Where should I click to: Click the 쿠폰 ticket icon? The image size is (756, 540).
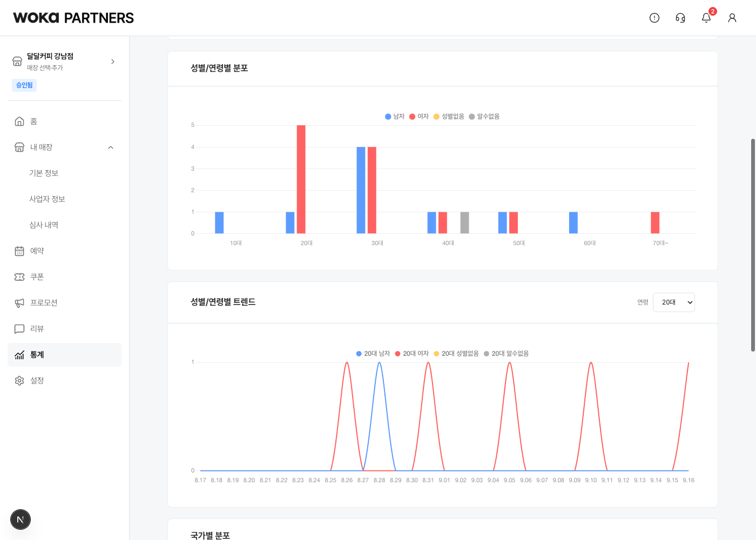coord(19,277)
